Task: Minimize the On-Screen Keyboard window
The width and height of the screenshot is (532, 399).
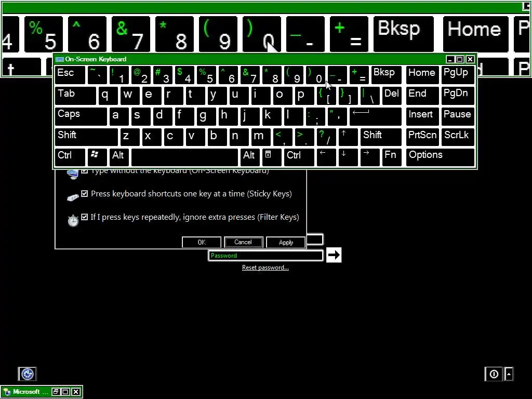Action: pyautogui.click(x=450, y=59)
